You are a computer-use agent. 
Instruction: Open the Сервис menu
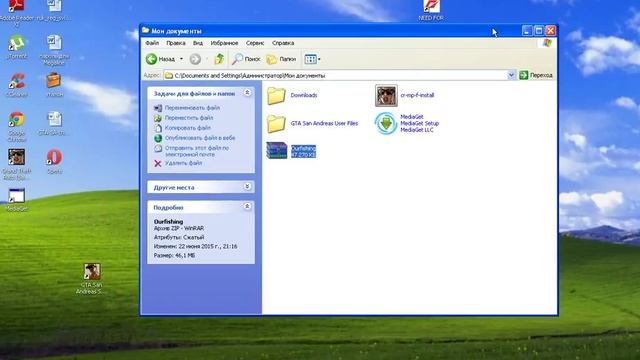pos(255,43)
